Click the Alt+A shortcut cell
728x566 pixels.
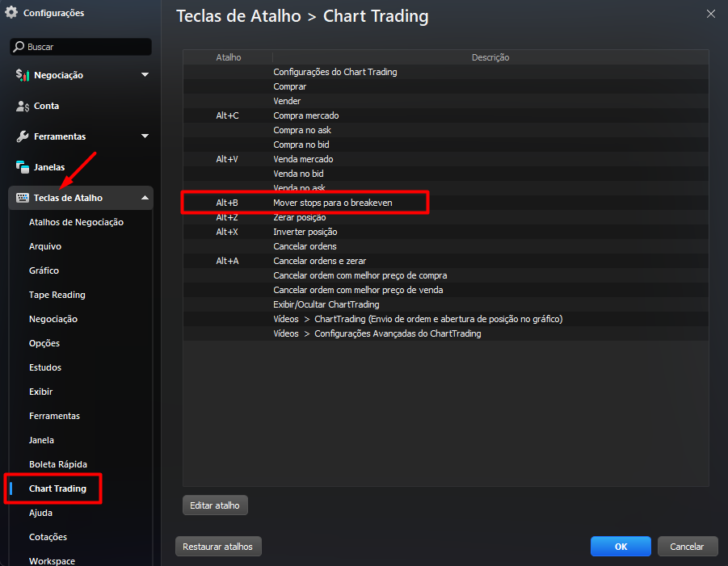coord(228,261)
